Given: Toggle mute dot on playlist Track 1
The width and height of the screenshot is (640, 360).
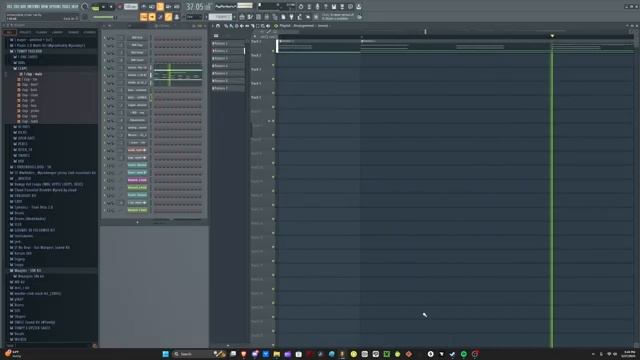Looking at the screenshot, I should [273, 51].
